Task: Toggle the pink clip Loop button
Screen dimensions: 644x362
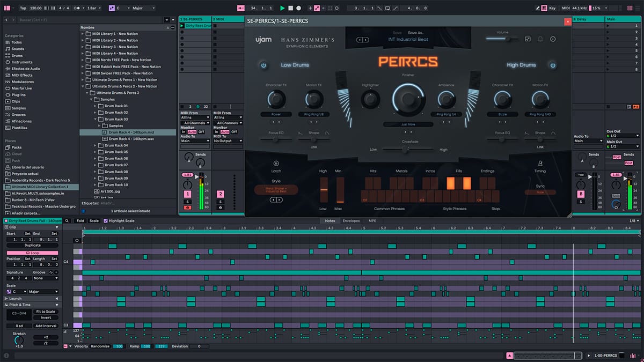Action: point(32,253)
